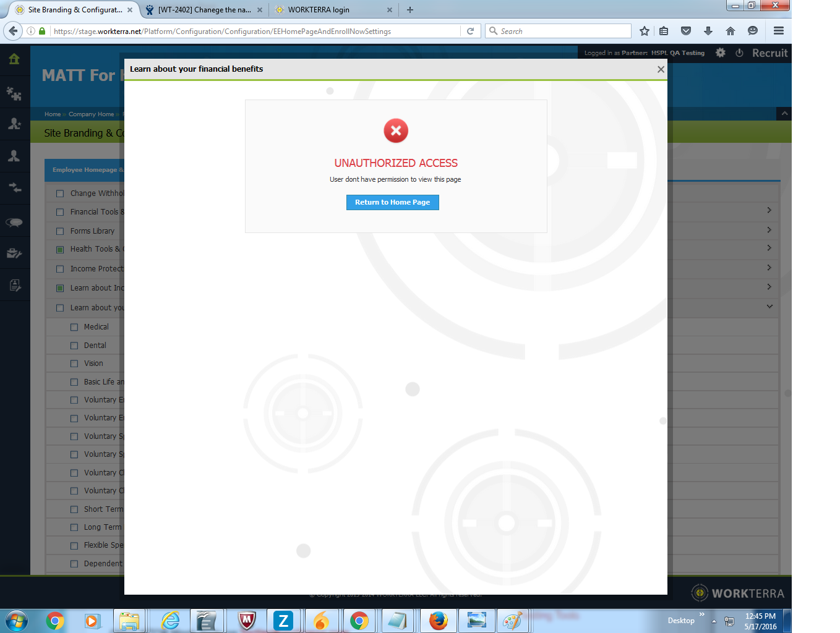Click the Return to Home Page button
Image resolution: width=840 pixels, height=633 pixels.
tap(392, 202)
